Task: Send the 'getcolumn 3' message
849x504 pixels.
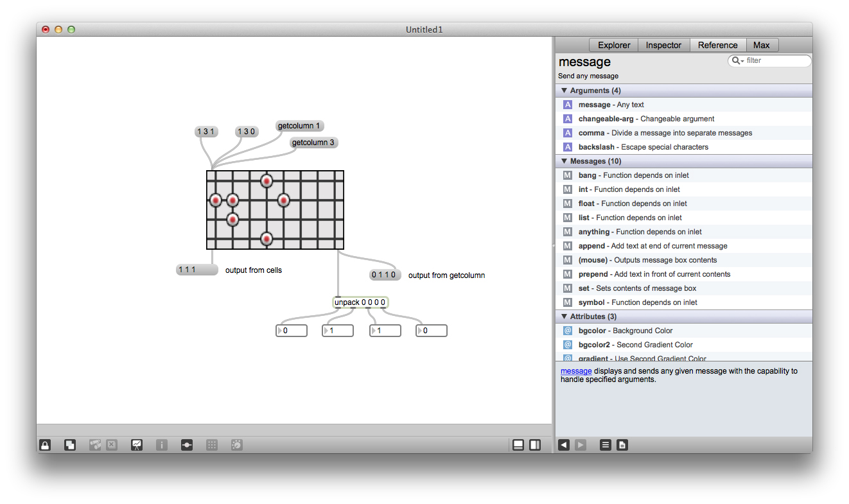Action: (313, 143)
